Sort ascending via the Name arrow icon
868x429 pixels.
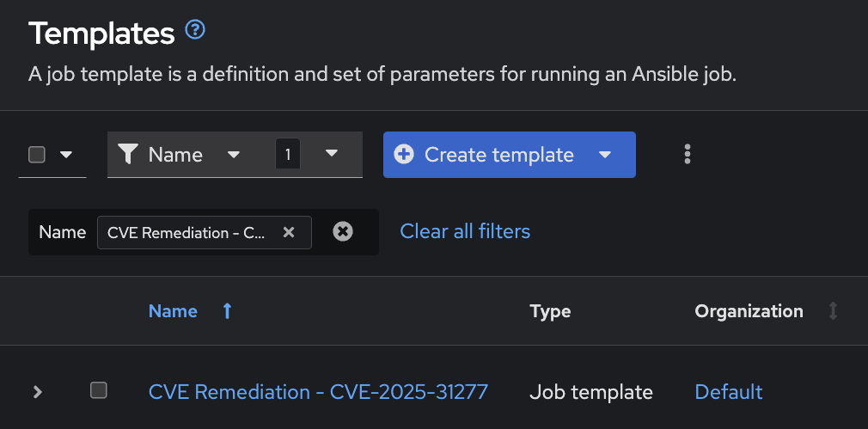[x=227, y=311]
